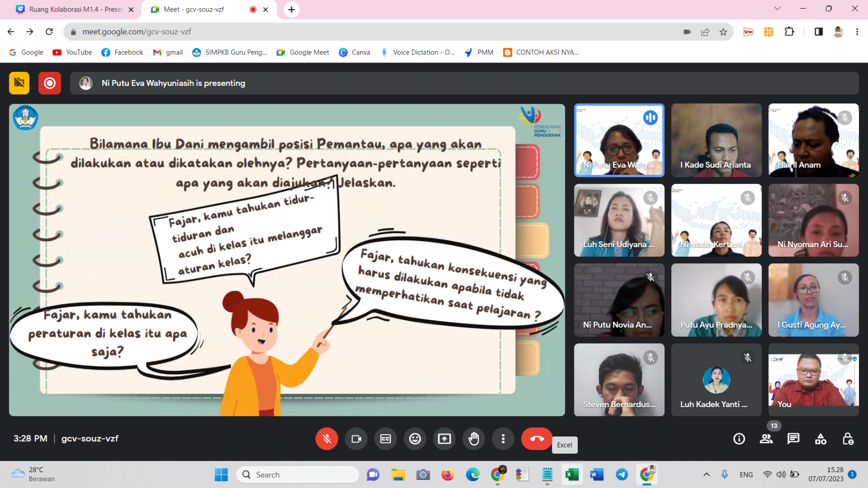Show hidden system tray icons
This screenshot has width=868, height=488.
pos(706,475)
